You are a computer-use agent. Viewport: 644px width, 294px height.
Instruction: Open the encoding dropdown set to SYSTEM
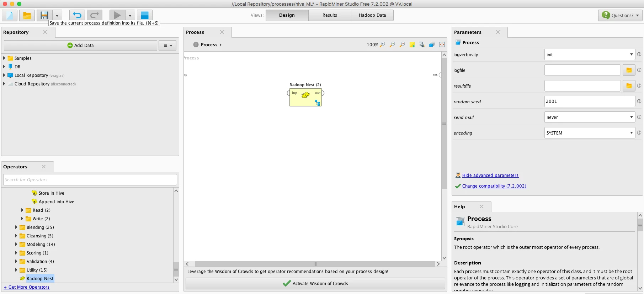(x=590, y=133)
